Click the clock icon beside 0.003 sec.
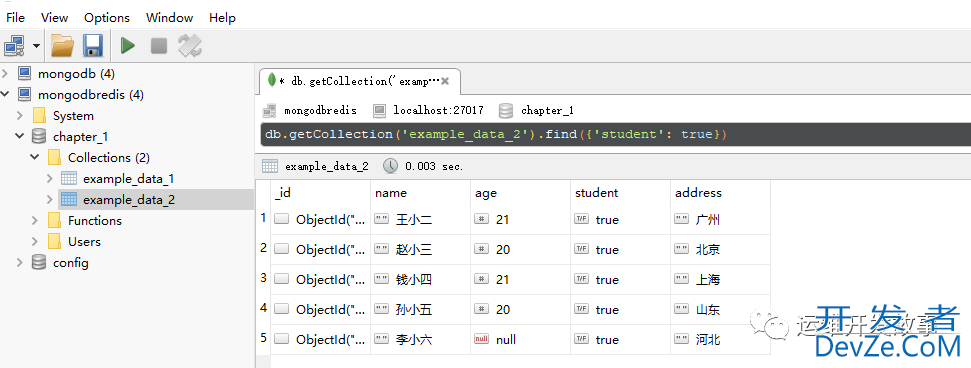Viewport: 971px width, 368px height. pos(390,165)
